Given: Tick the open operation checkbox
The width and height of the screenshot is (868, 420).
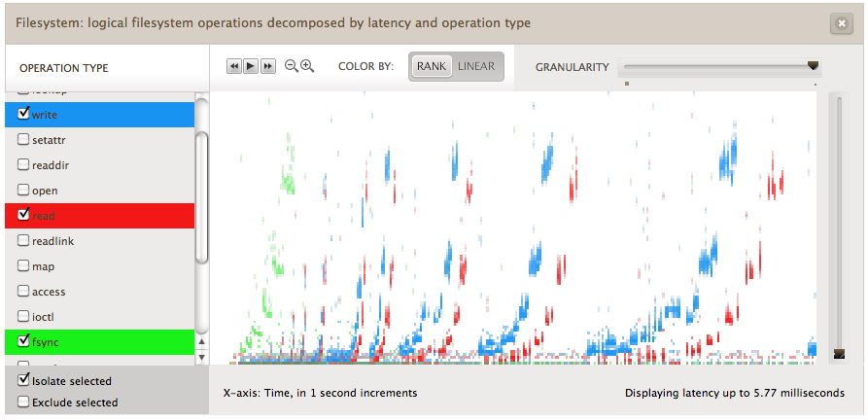Looking at the screenshot, I should pos(24,190).
